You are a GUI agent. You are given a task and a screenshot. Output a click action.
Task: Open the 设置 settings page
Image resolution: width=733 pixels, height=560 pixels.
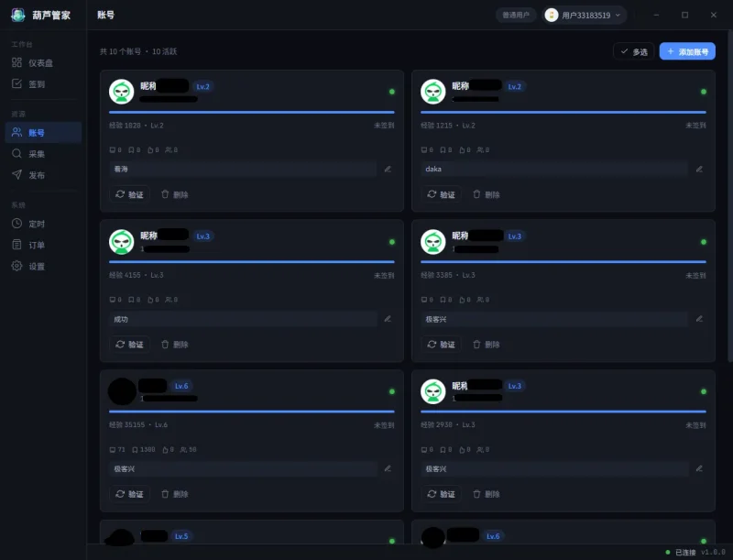tap(43, 266)
